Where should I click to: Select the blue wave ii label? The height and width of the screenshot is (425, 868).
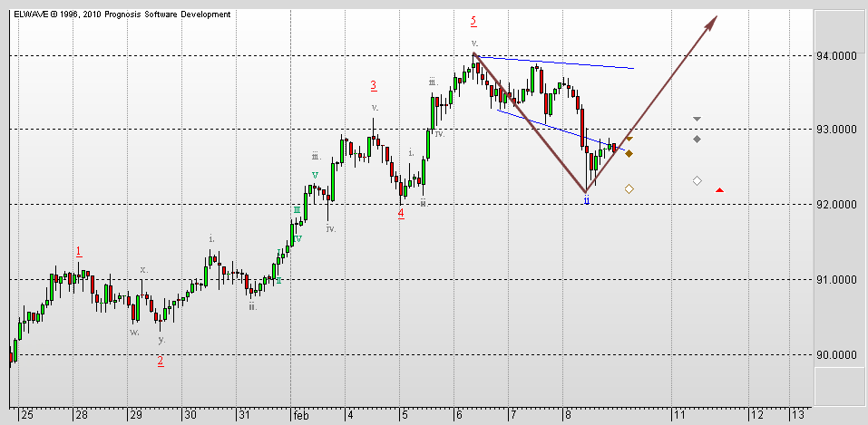point(587,200)
